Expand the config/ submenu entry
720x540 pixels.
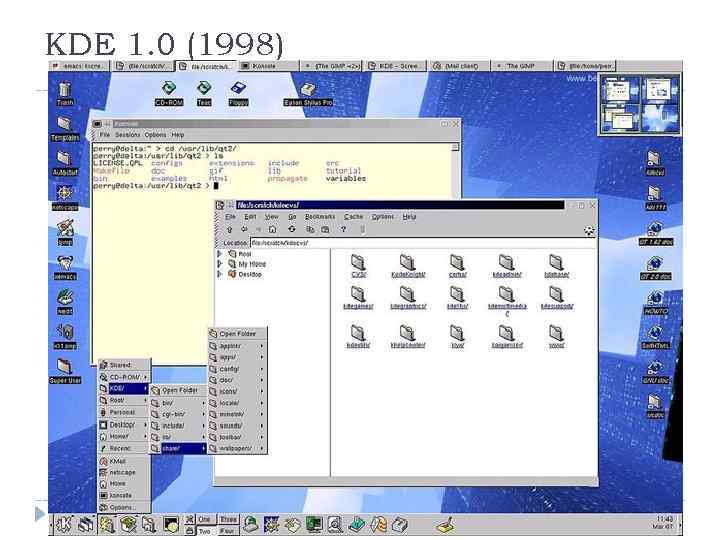click(237, 369)
